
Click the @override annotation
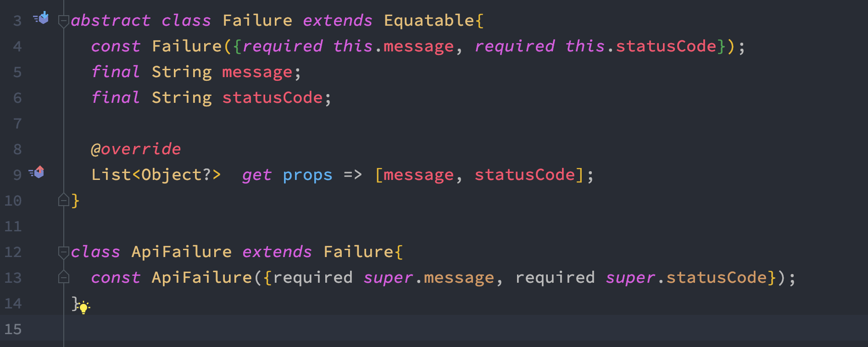pyautogui.click(x=136, y=149)
